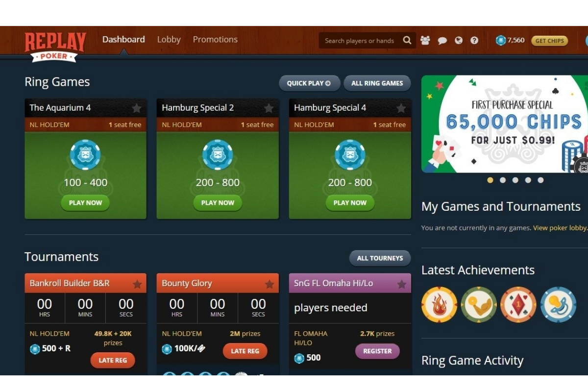
Task: Open the Dashboard tab
Action: [x=123, y=40]
